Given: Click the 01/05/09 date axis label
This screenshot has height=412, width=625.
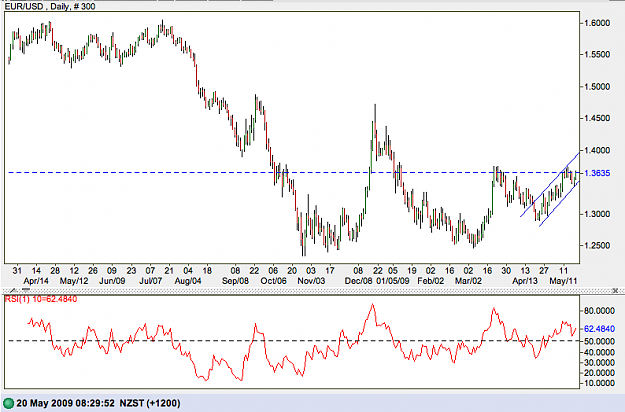Looking at the screenshot, I should [x=393, y=281].
